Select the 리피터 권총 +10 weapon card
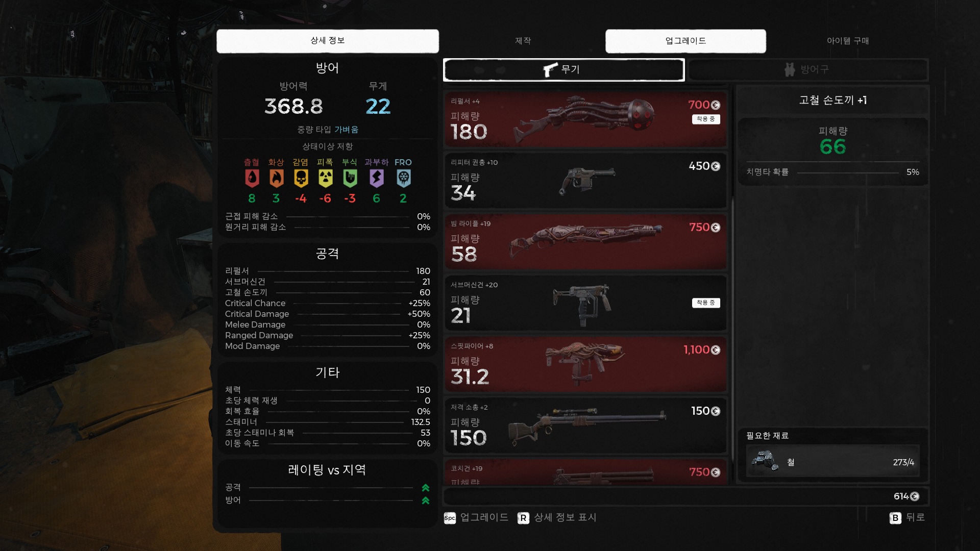 [x=585, y=181]
